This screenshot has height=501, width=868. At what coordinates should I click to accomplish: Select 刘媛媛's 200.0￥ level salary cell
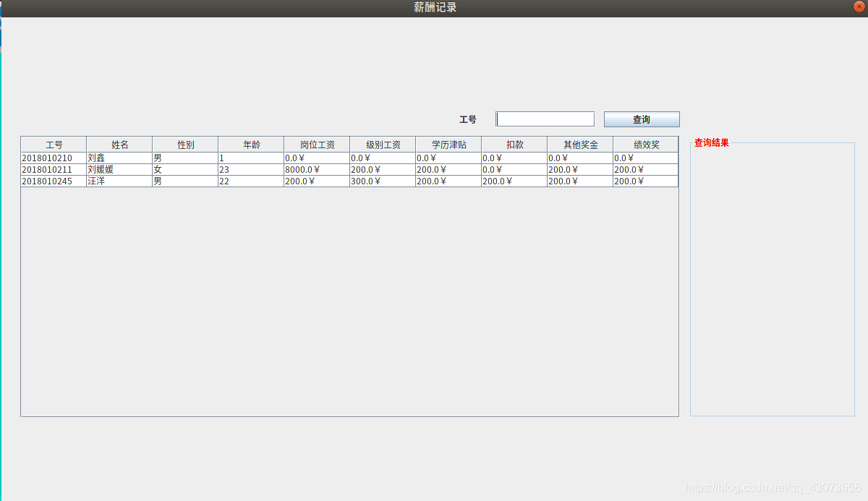pyautogui.click(x=383, y=170)
